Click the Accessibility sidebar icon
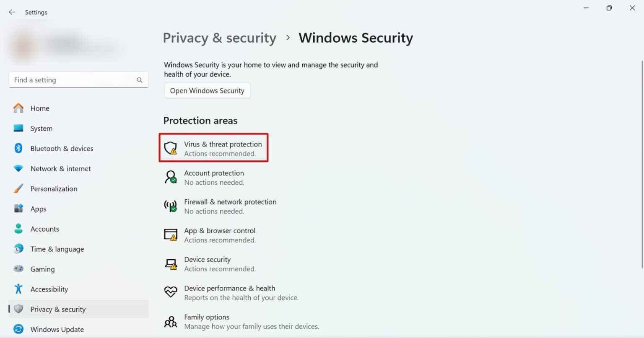 (x=18, y=289)
